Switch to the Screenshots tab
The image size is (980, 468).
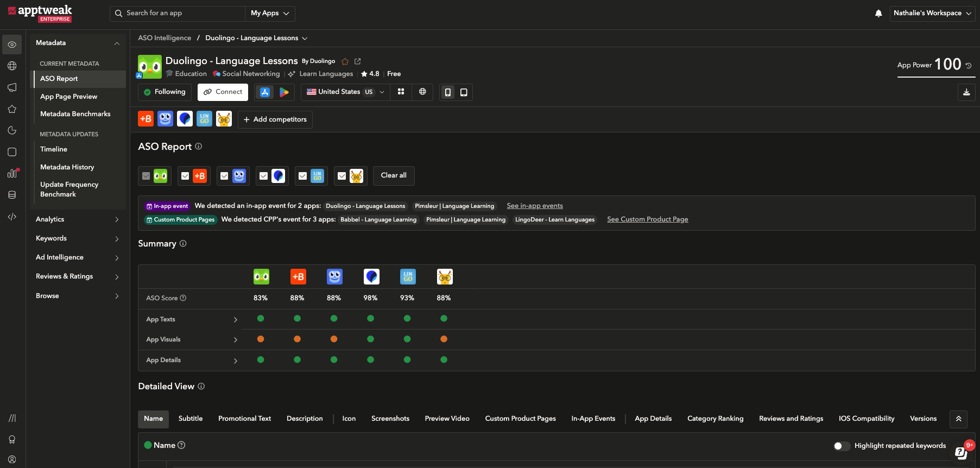390,419
